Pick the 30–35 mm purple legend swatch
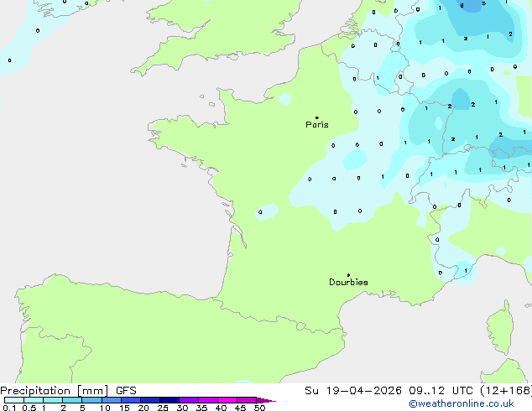The height and width of the screenshot is (411, 532). [189, 400]
